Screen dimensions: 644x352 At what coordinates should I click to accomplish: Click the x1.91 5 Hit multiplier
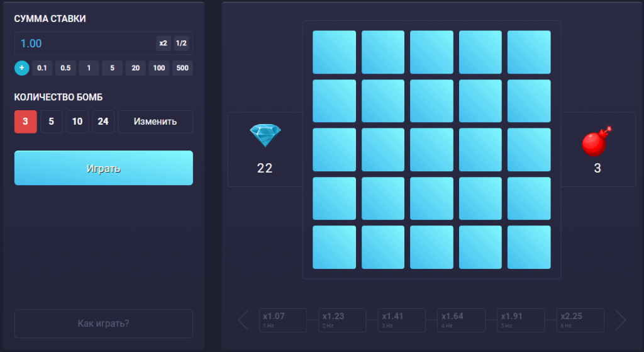click(x=521, y=320)
